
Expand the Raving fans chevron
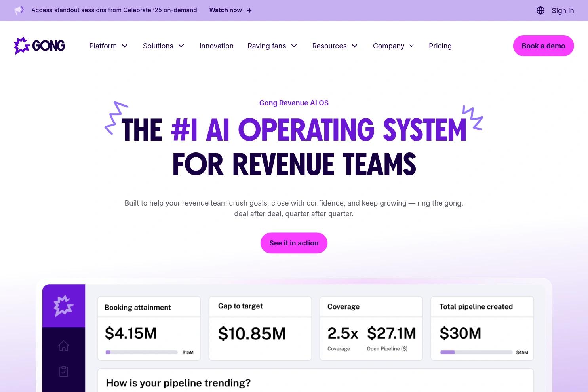[x=294, y=46]
